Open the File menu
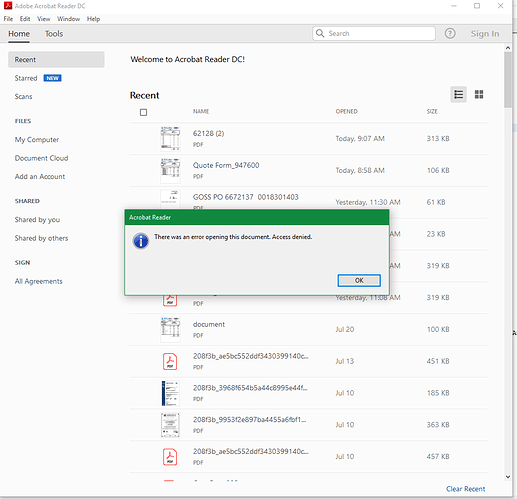Viewport: 517px width, 499px height. (x=8, y=19)
